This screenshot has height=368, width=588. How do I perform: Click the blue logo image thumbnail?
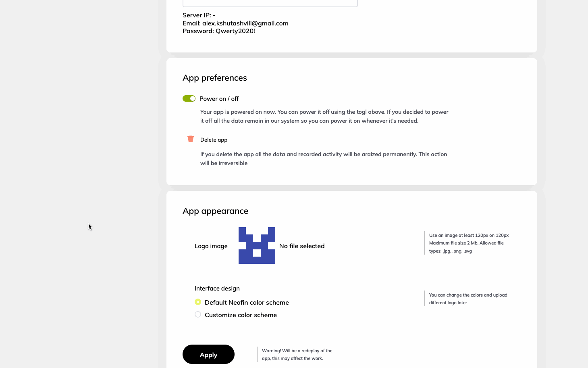tap(257, 245)
